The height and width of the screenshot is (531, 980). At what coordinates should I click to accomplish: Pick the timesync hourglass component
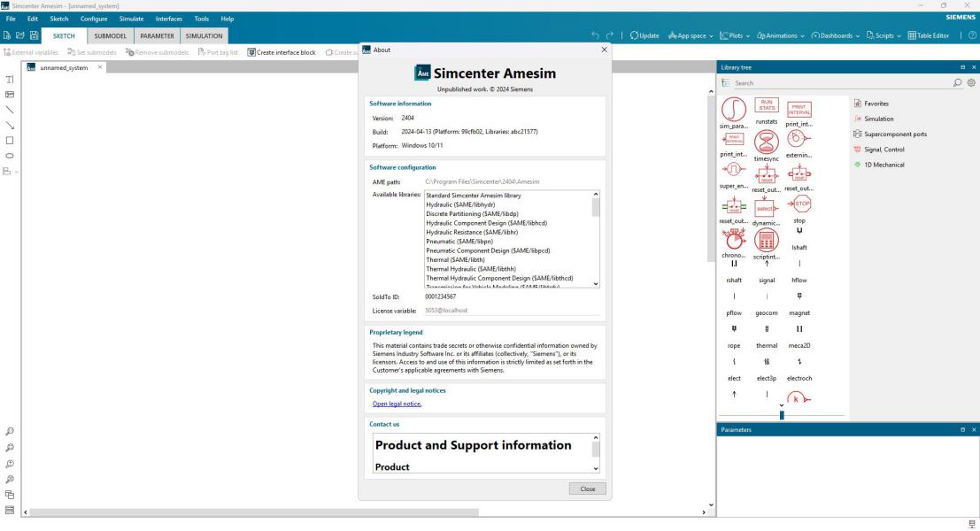coord(767,142)
